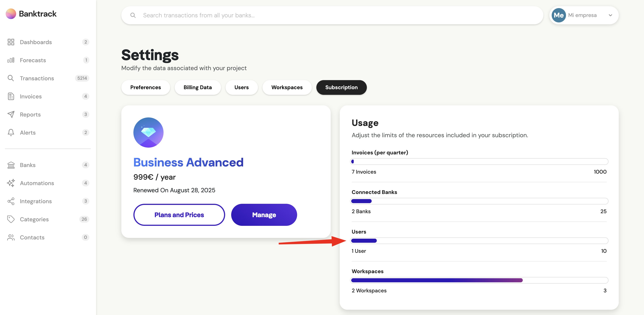Open Integrations via the share-nodes icon
The width and height of the screenshot is (644, 315).
pos(11,201)
